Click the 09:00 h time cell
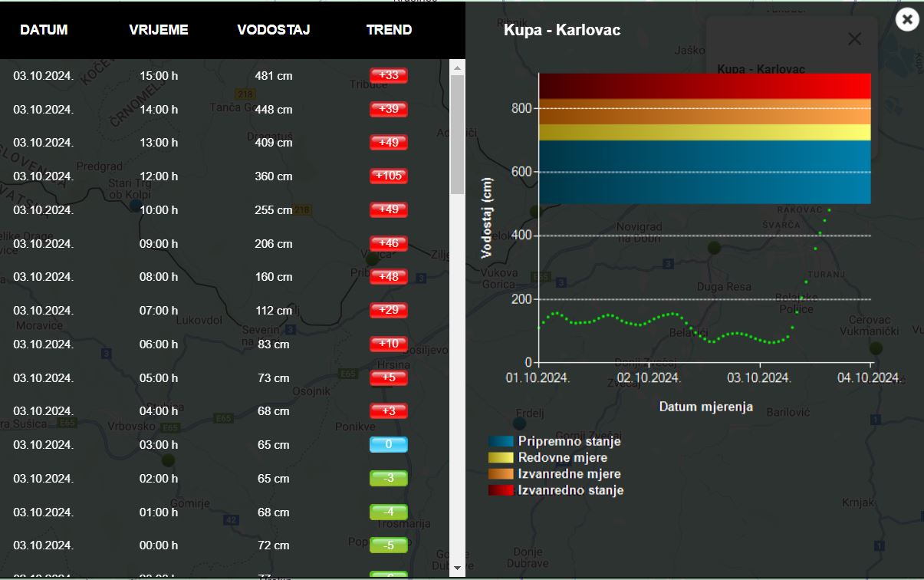924x580 pixels. pos(159,244)
